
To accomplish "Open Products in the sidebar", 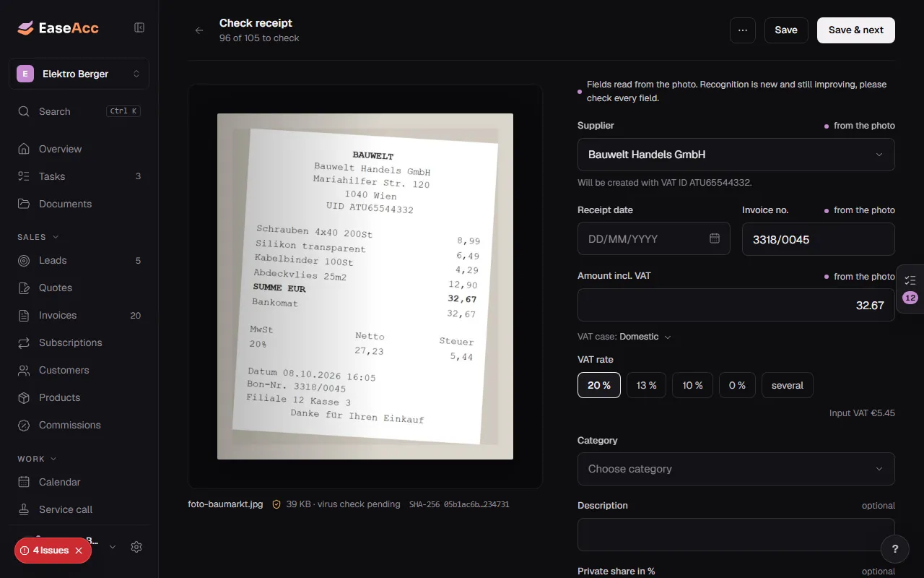I will pyautogui.click(x=79, y=397).
